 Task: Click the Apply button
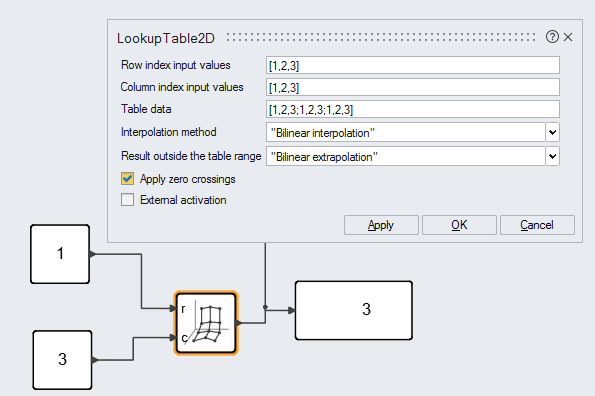coord(381,225)
